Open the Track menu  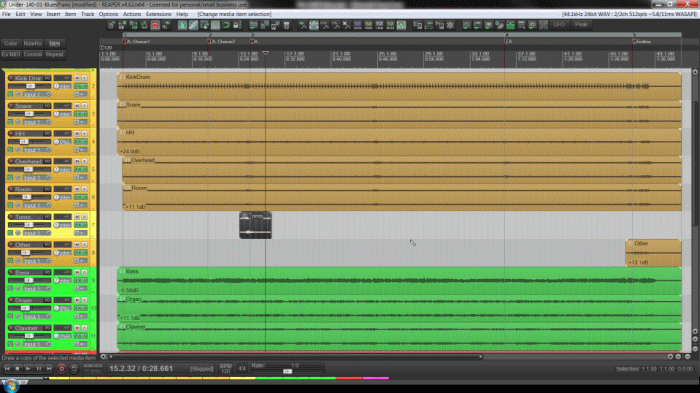(88, 14)
